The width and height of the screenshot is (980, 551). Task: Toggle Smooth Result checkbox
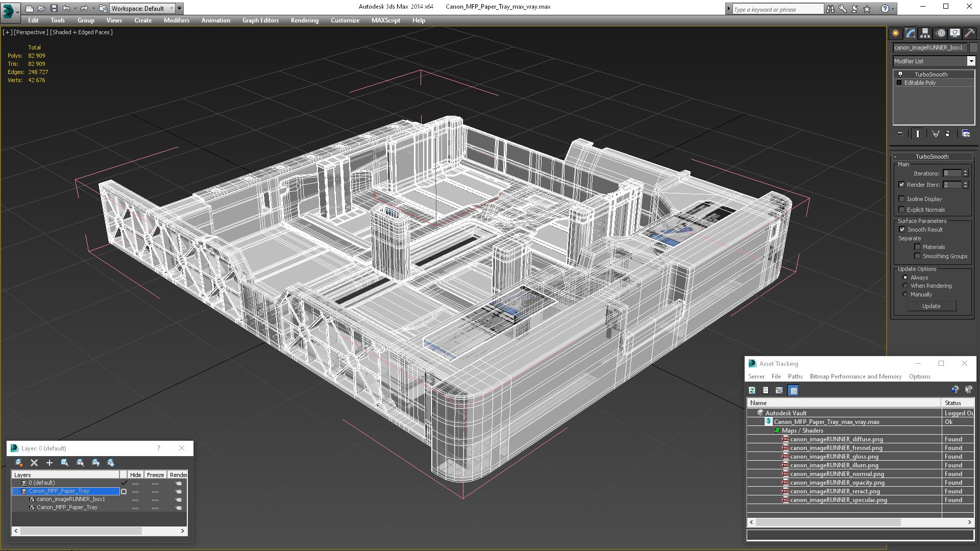[902, 230]
